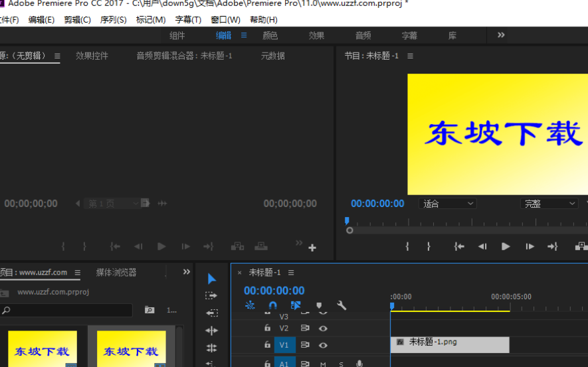The image size is (588, 367).
Task: Open Source panel menu icon
Action: tap(57, 56)
